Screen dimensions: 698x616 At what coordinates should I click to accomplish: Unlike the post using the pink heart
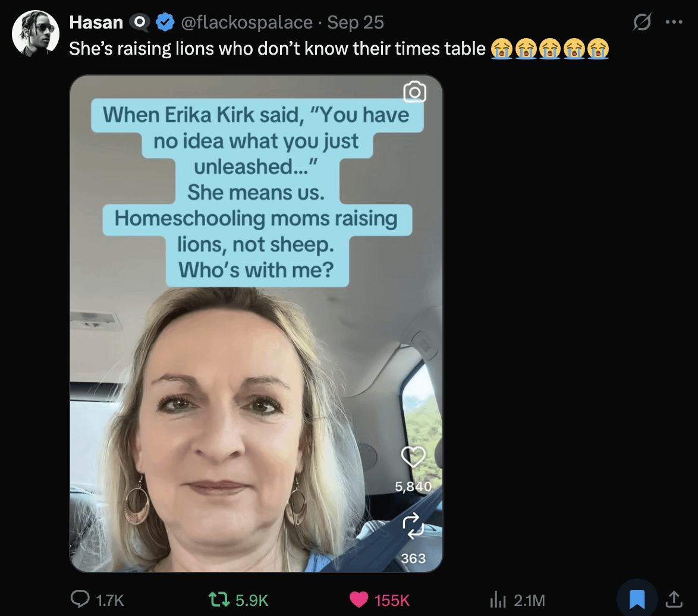click(359, 599)
